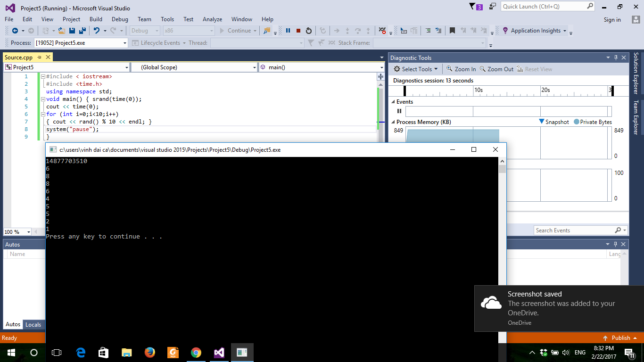The width and height of the screenshot is (644, 362).
Task: Click the Search Events input field
Action: [573, 230]
